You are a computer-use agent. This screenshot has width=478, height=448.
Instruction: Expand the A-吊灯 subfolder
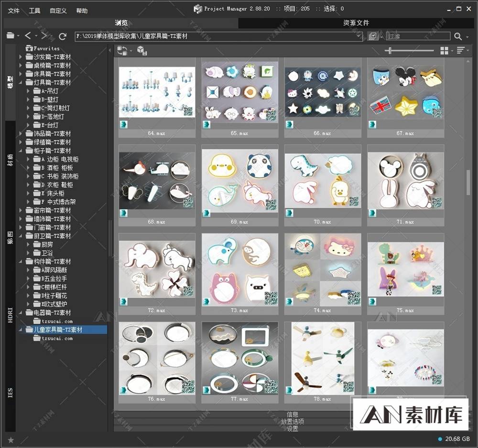(x=28, y=91)
